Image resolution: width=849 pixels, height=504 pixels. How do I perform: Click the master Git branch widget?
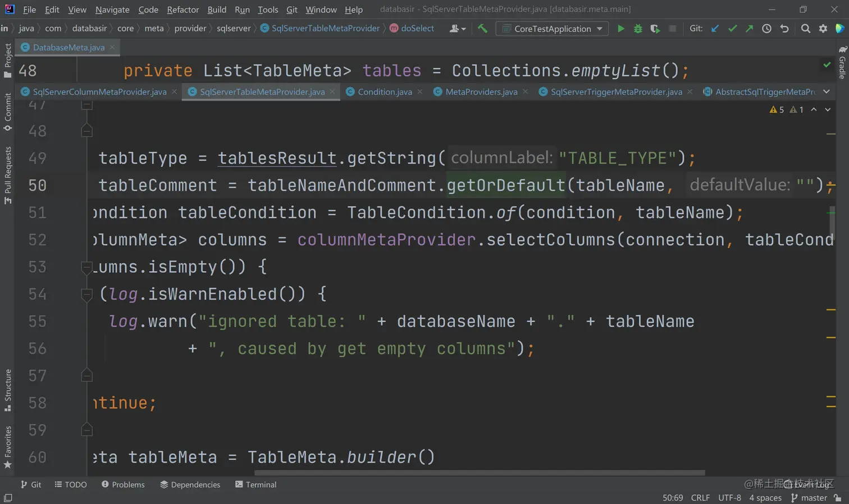(x=809, y=498)
